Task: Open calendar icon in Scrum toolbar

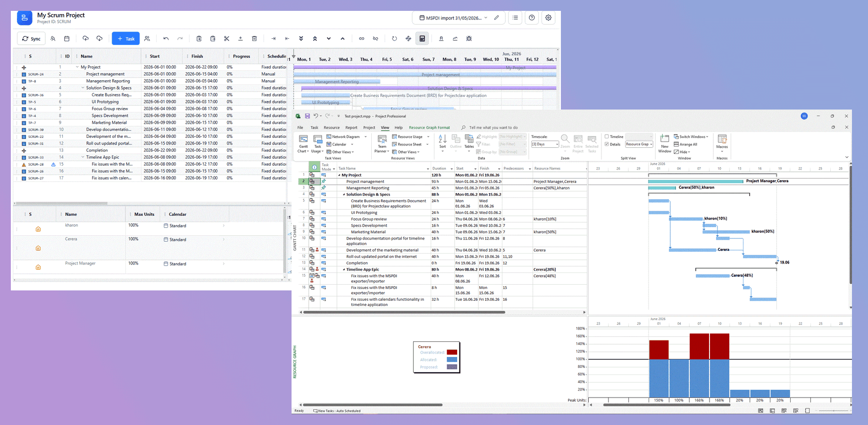Action: click(67, 39)
